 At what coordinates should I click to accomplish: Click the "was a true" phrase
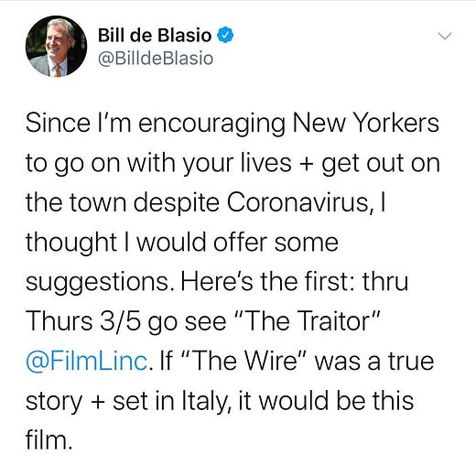tap(374, 362)
